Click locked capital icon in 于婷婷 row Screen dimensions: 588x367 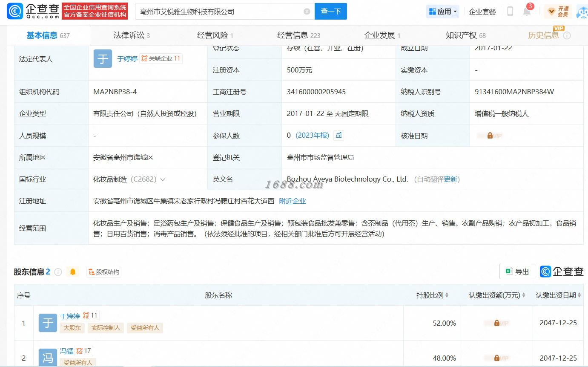click(x=496, y=323)
